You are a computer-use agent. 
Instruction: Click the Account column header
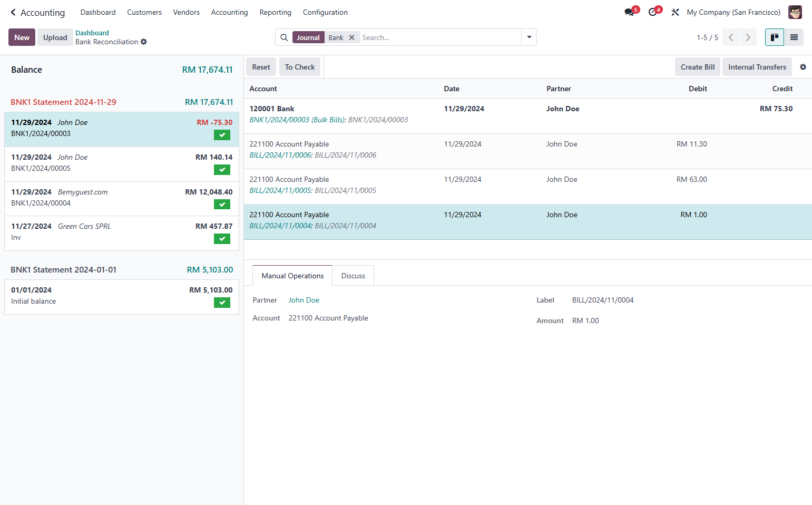(x=263, y=89)
